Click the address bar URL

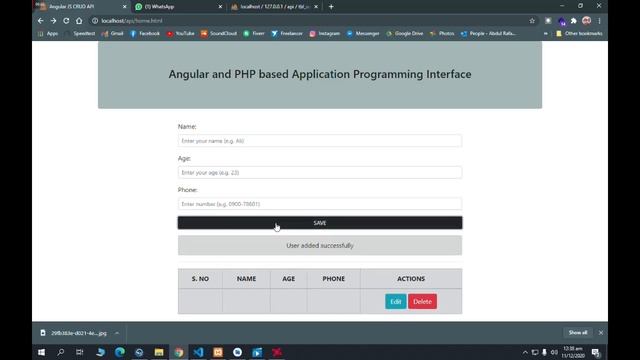[132, 21]
